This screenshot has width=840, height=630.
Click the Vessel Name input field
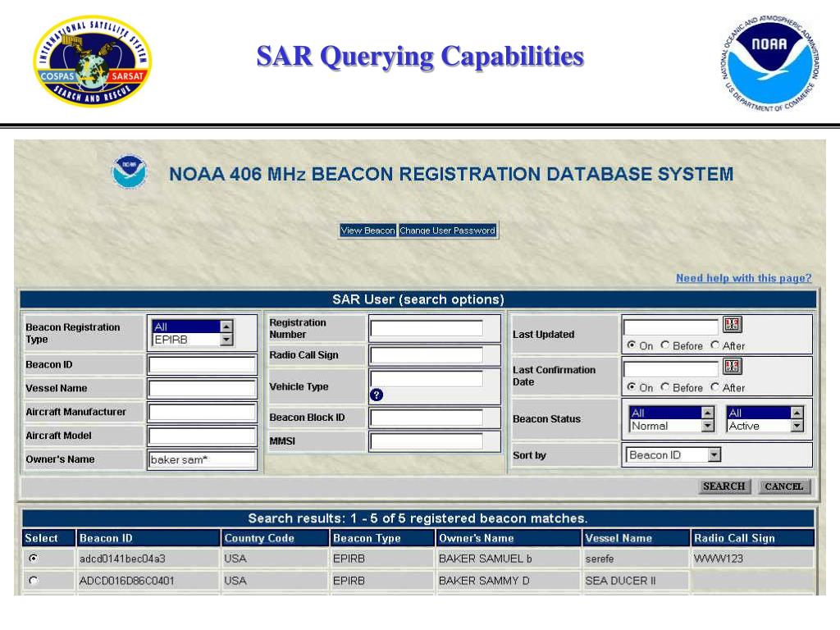202,388
